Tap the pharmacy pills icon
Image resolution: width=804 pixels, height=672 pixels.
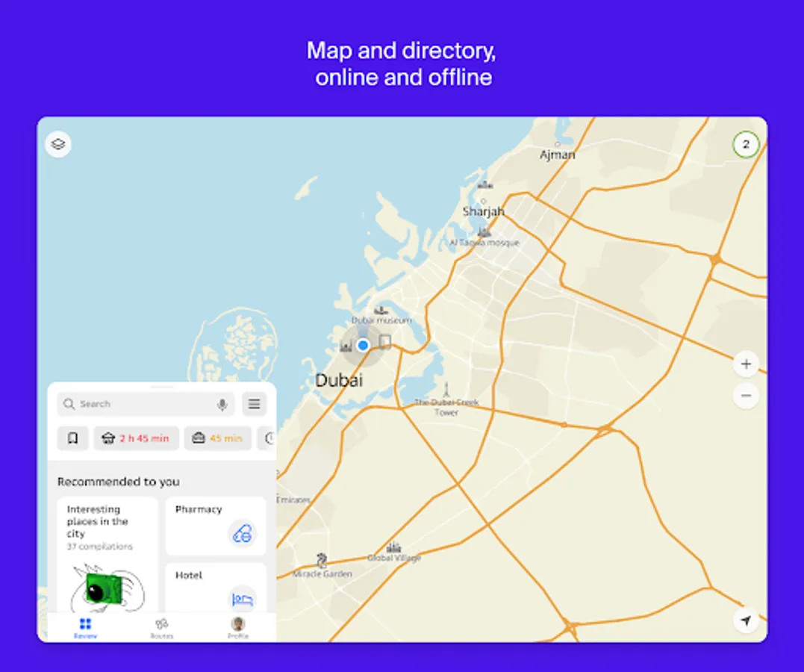pyautogui.click(x=242, y=534)
